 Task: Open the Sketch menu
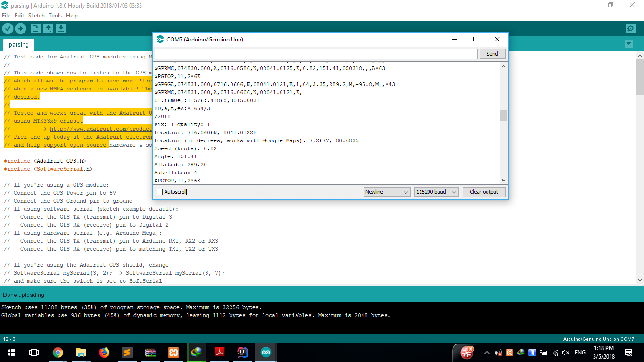(36, 16)
